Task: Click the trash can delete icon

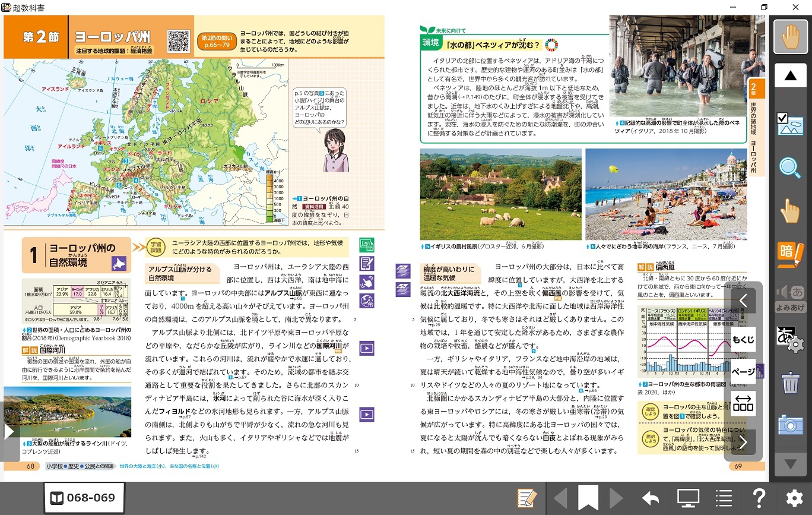Action: tap(790, 383)
